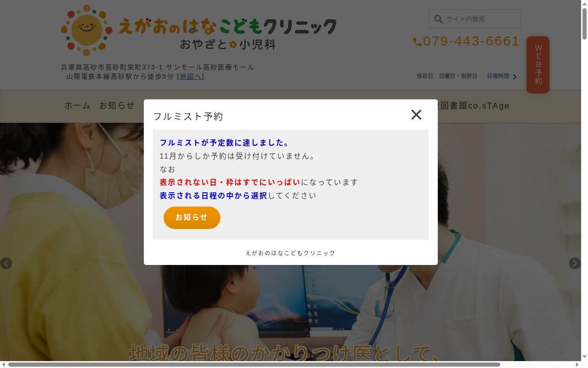This screenshot has height=368, width=588.
Task: Click the sun logo of the clinic
Action: [87, 30]
